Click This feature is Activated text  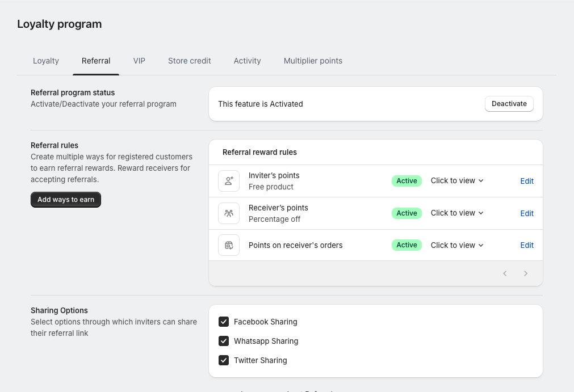[260, 104]
